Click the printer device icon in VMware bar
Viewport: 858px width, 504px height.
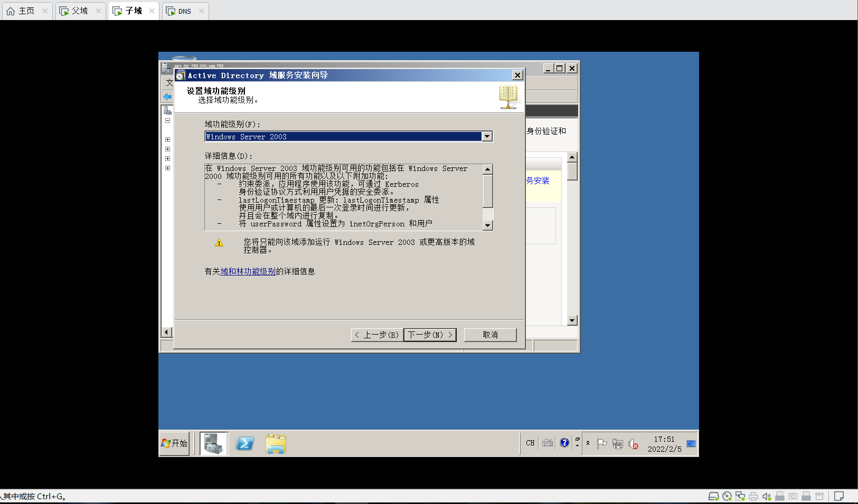753,496
